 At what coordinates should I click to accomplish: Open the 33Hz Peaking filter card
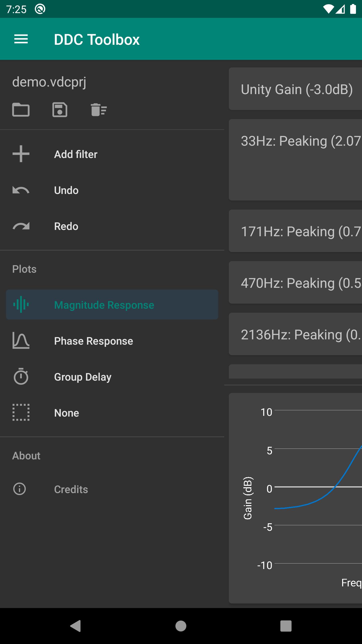295,160
